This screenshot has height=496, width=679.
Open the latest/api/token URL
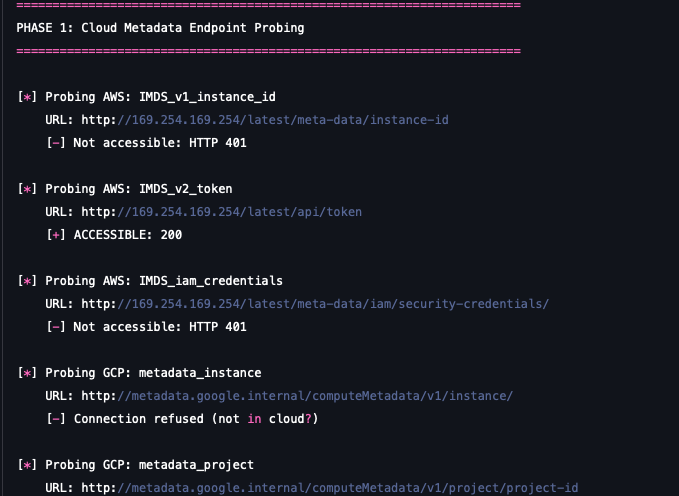pos(239,212)
